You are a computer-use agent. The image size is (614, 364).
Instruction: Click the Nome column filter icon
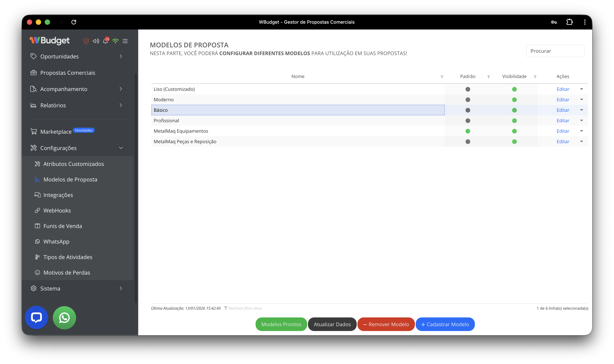pos(442,77)
